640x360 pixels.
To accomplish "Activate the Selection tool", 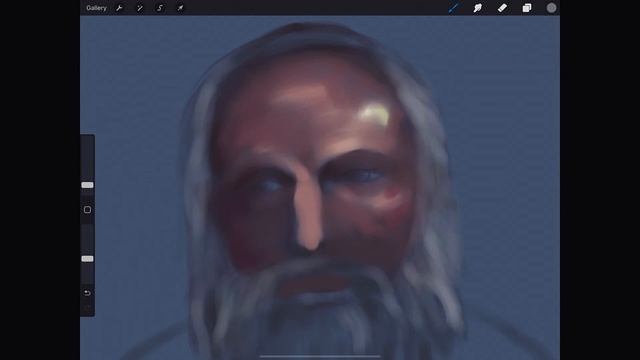I will pyautogui.click(x=160, y=8).
